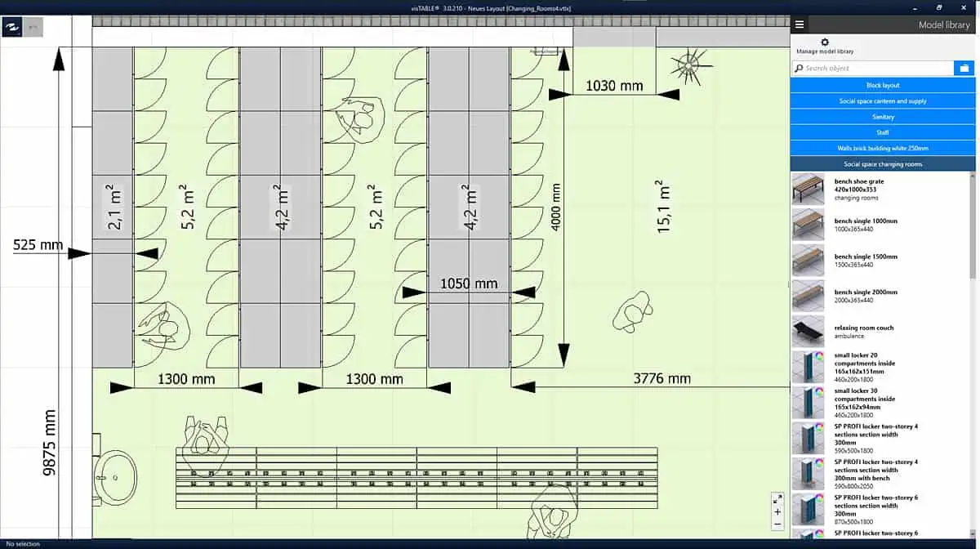The image size is (980, 549).
Task: Select the long bench rack object in layout
Action: [x=417, y=477]
